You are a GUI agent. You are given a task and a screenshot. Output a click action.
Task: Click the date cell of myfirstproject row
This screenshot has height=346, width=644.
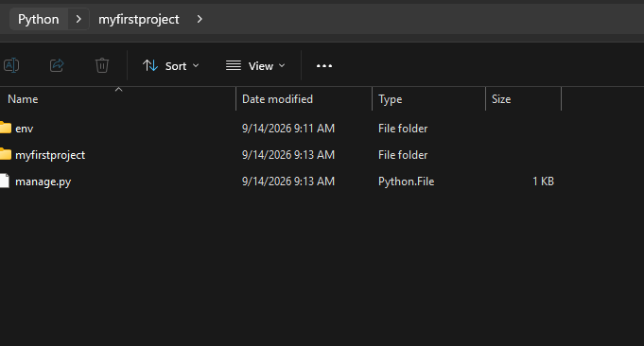(288, 155)
